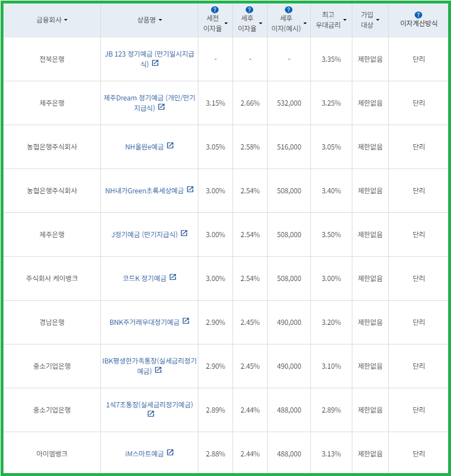The width and height of the screenshot is (451, 476).
Task: Click 2.58% after-tax rate value
Action: coord(250,147)
